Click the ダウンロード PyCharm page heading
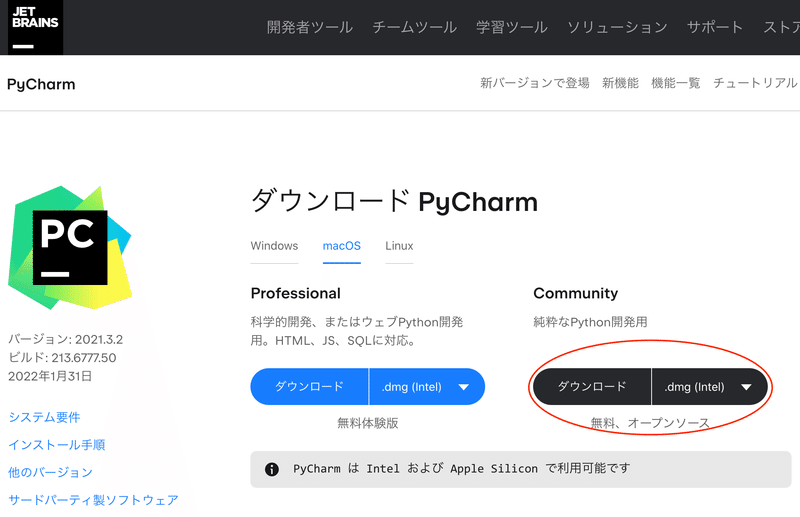This screenshot has width=800, height=517. (394, 201)
